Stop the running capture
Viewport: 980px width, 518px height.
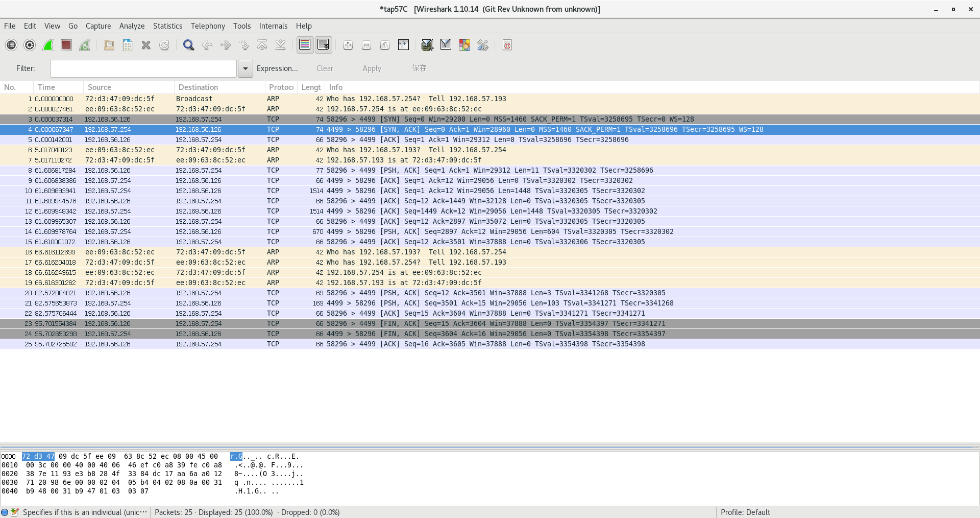[x=66, y=45]
